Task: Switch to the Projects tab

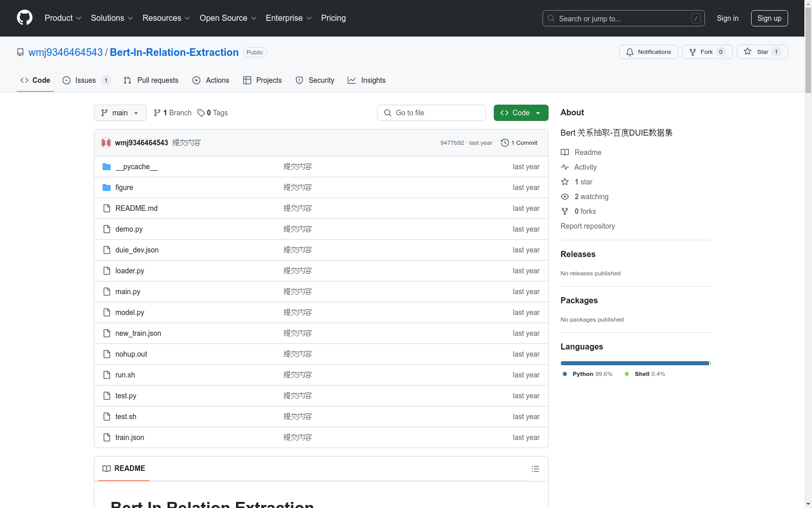Action: [262, 80]
